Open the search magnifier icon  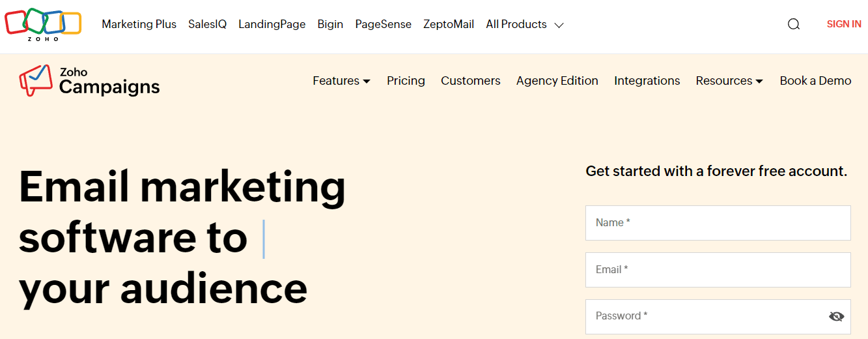click(x=793, y=24)
